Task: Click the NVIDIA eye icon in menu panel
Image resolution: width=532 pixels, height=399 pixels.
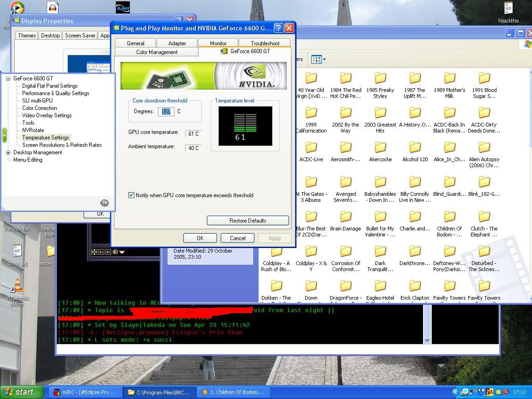Action: (x=104, y=203)
